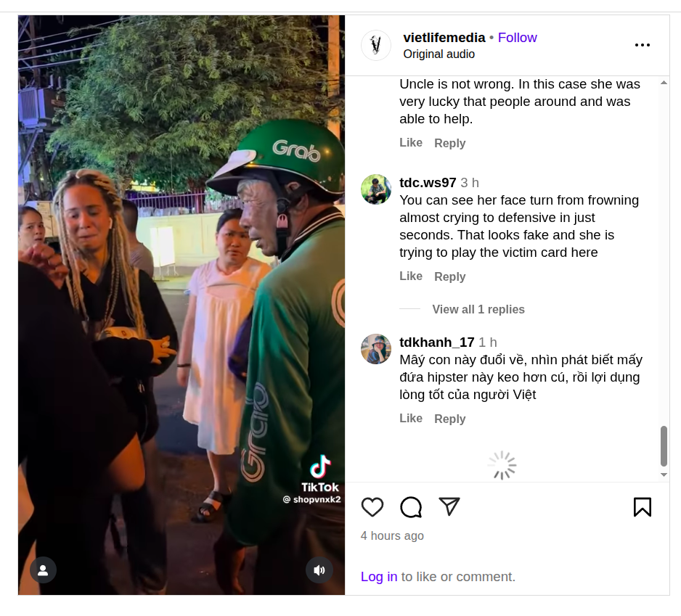This screenshot has height=616, width=681.
Task: Share post with paper plane icon
Action: (449, 506)
